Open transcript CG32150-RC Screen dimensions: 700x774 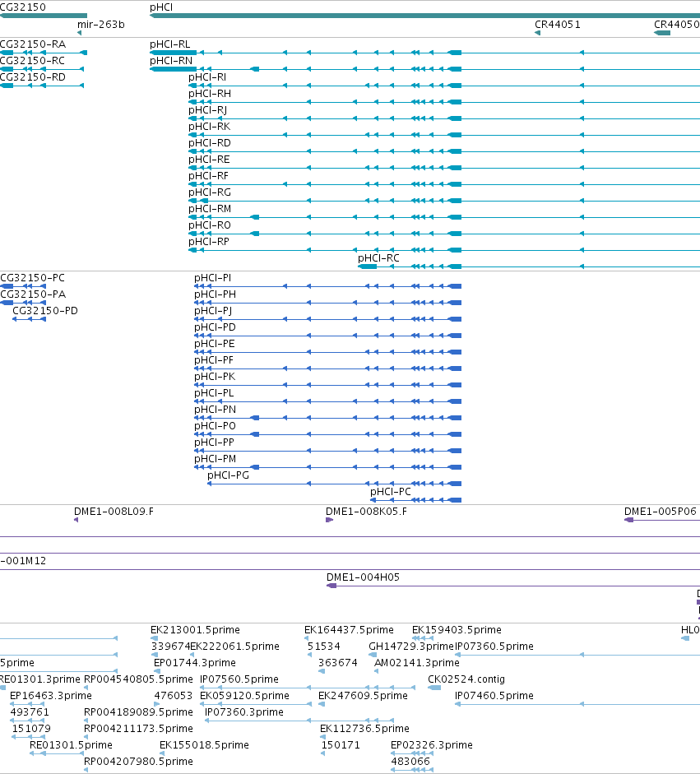[32, 60]
